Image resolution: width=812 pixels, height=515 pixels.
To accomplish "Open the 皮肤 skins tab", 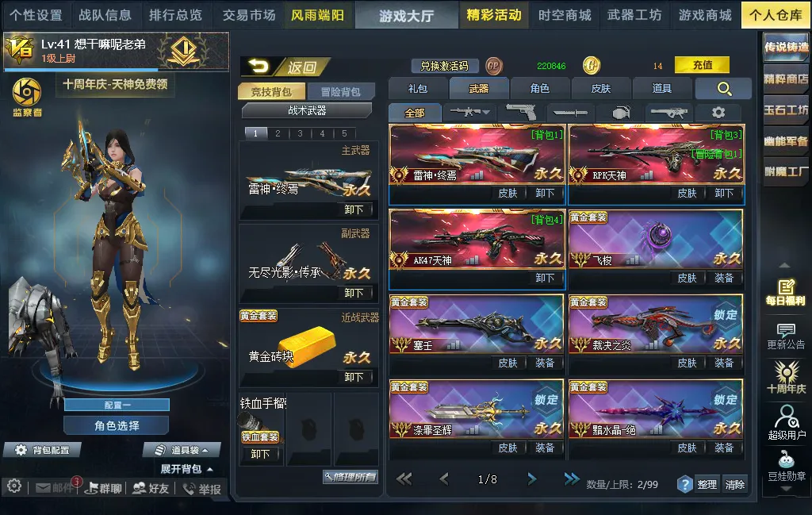I will (601, 89).
